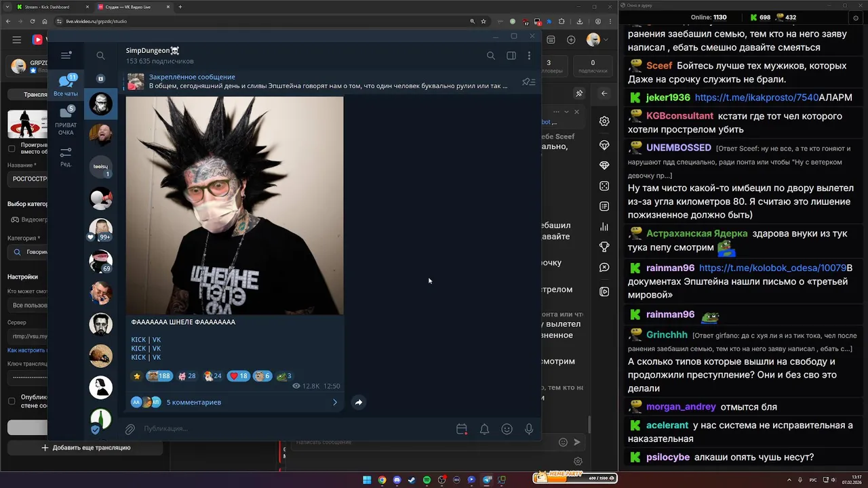The width and height of the screenshot is (868, 488).
Task: Click the browser address bar
Action: click(x=261, y=21)
